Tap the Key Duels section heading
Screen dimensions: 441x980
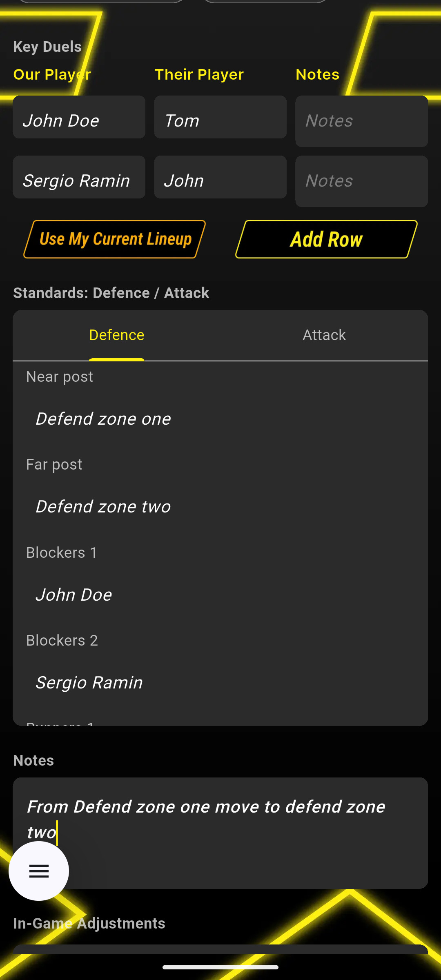click(47, 47)
